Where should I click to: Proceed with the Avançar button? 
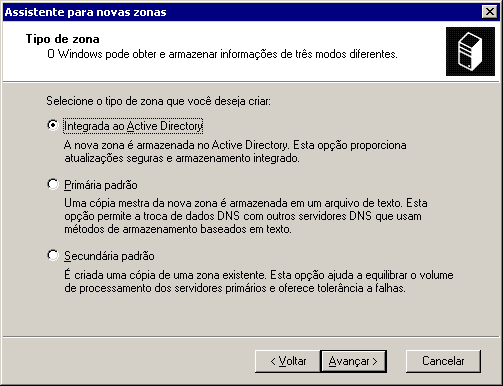point(353,361)
